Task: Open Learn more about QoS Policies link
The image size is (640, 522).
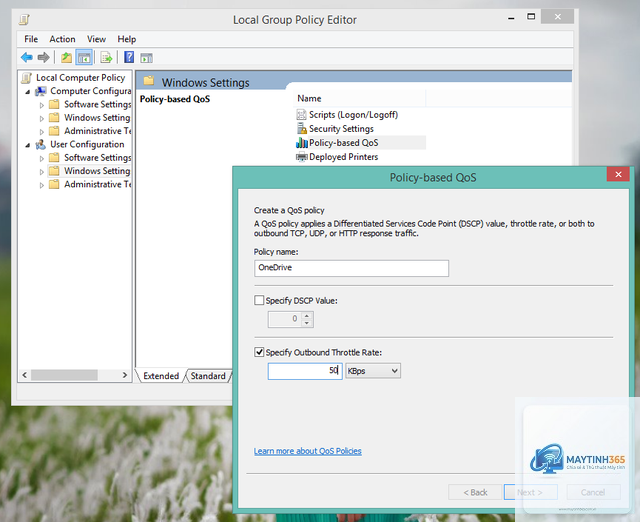Action: (308, 451)
